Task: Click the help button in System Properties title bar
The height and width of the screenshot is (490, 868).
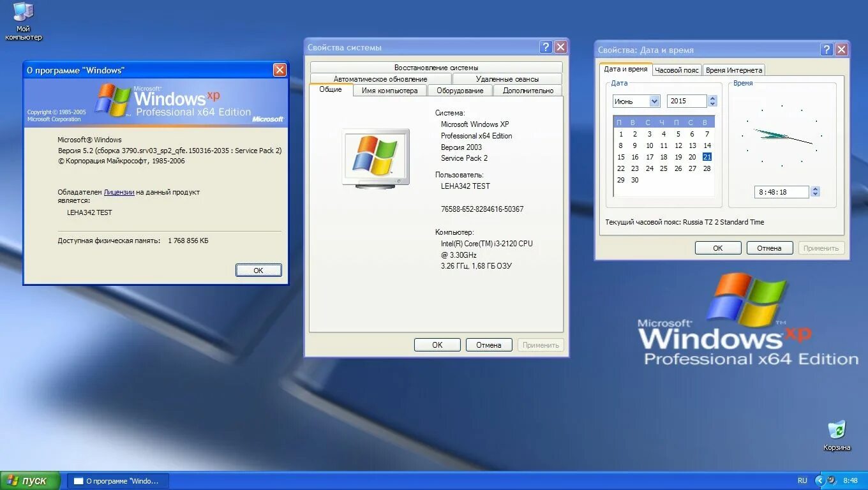Action: click(x=546, y=47)
